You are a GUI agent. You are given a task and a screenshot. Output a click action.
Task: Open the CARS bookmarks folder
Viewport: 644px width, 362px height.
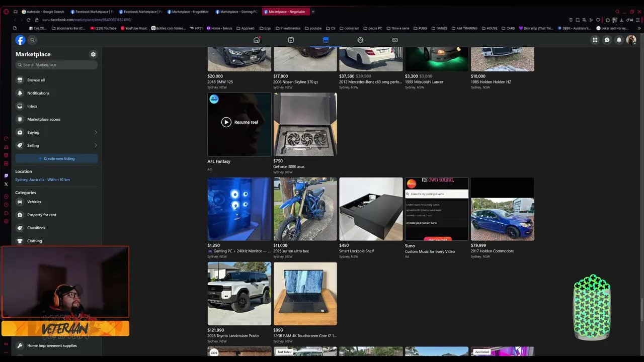click(508, 28)
